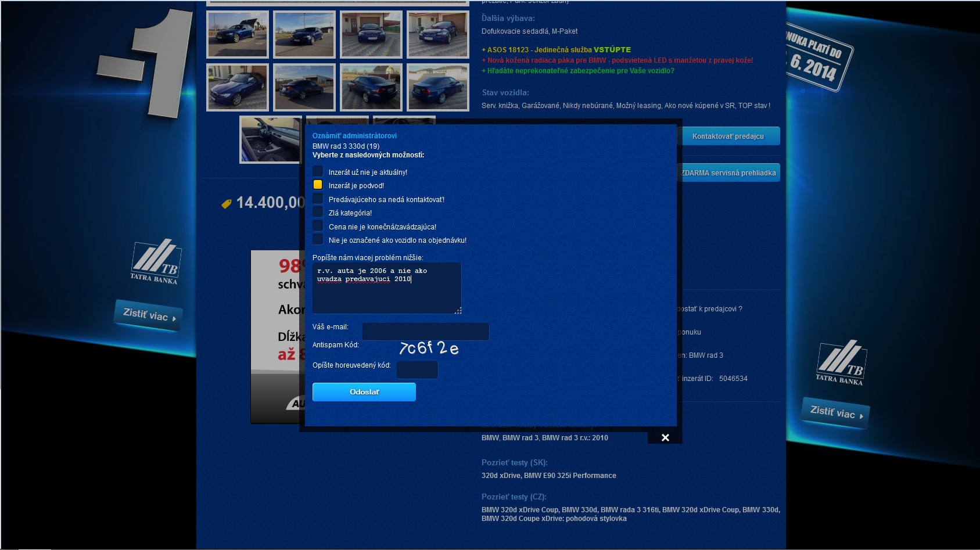This screenshot has width=980, height=550.
Task: Tick 'Nie je označené ako vozidlo na objednávku!'
Action: tap(318, 240)
